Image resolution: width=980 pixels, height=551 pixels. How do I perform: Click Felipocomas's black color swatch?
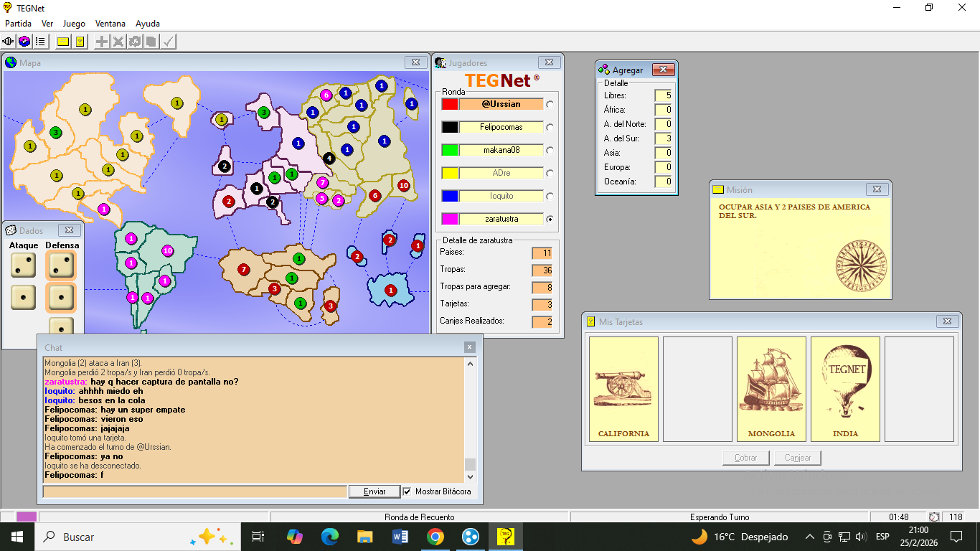450,127
